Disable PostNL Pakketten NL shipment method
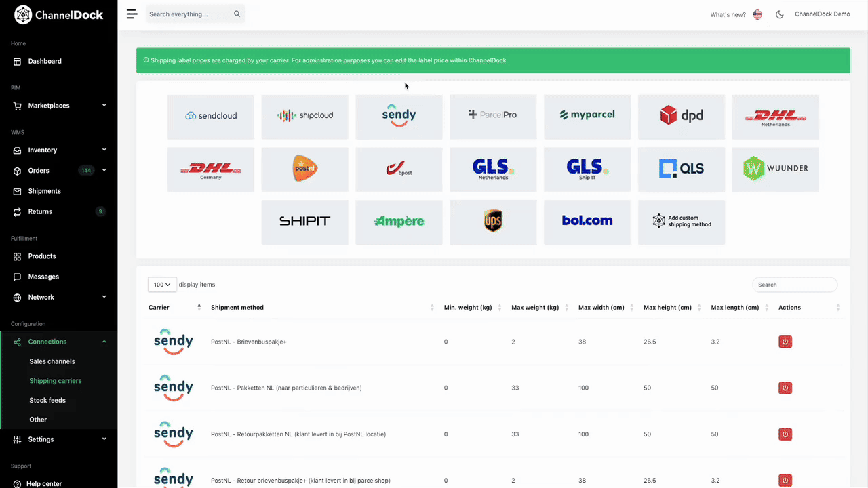This screenshot has width=868, height=488. click(785, 388)
